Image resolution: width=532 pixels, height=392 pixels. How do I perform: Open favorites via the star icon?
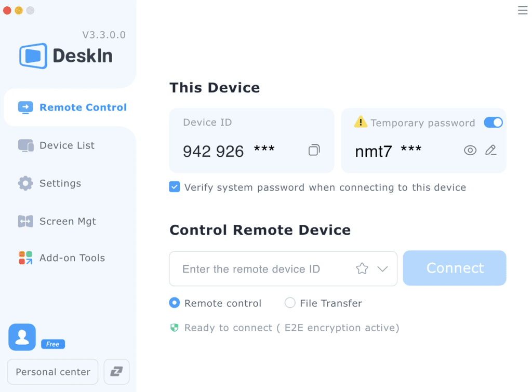(362, 268)
